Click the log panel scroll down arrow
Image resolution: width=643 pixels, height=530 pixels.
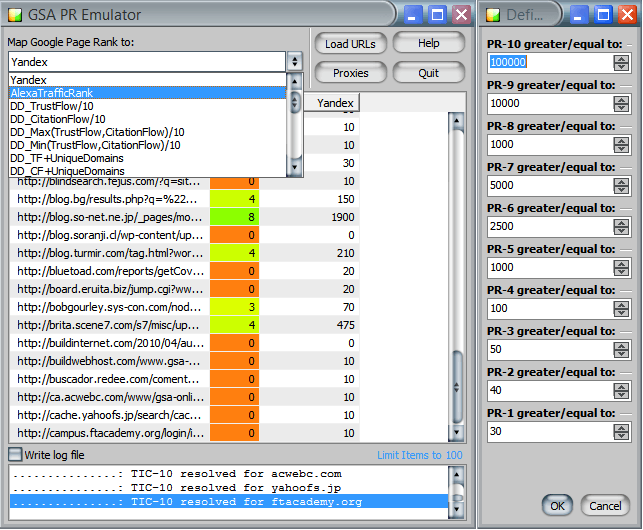456,510
